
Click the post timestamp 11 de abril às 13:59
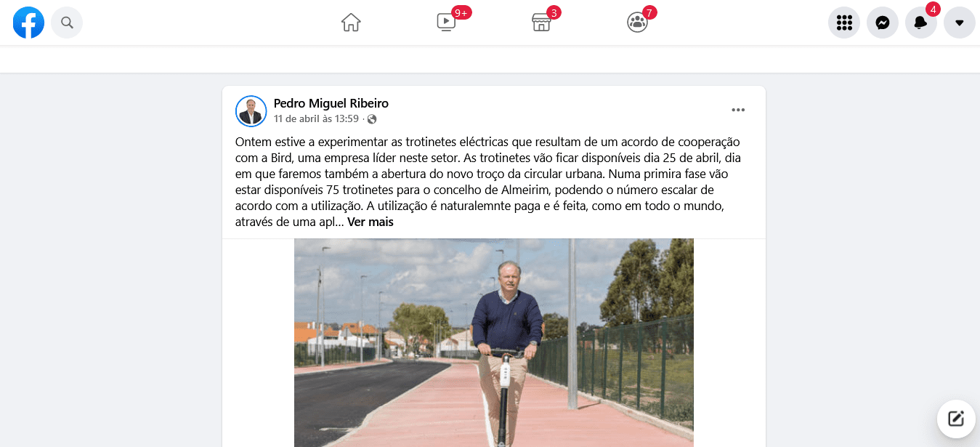pos(316,118)
